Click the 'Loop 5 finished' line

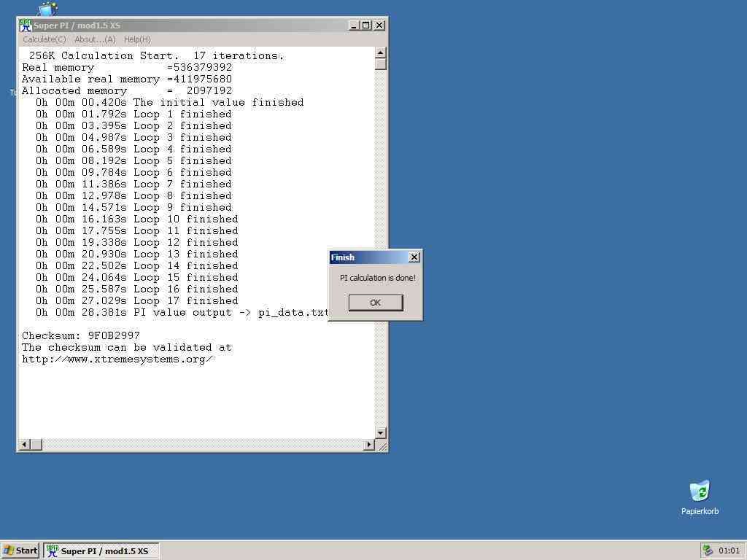[x=133, y=161]
